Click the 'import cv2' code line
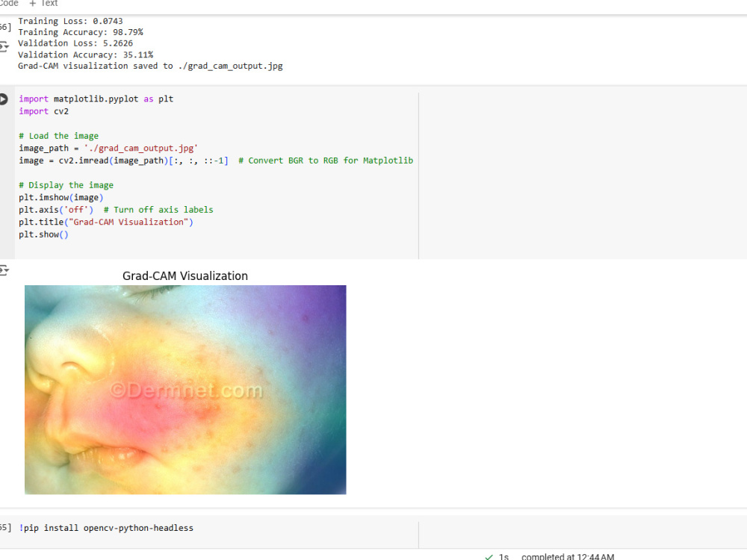The width and height of the screenshot is (747, 560). point(44,111)
